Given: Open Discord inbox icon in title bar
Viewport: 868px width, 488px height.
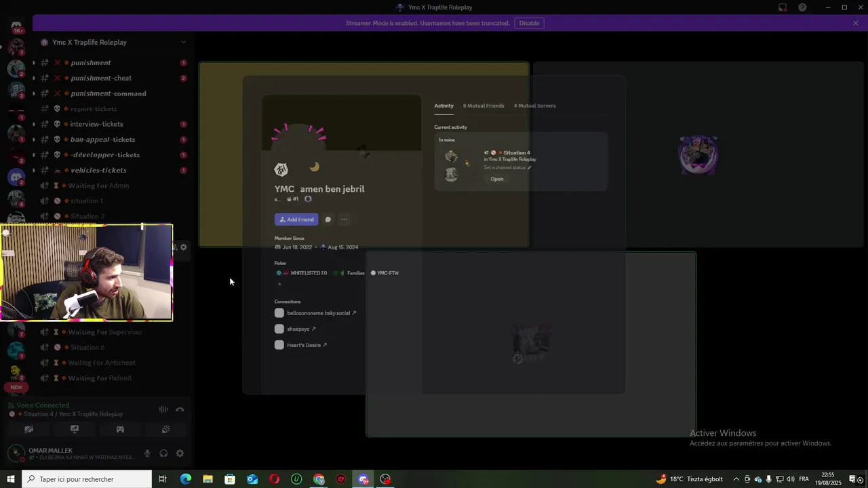Looking at the screenshot, I should pyautogui.click(x=783, y=7).
